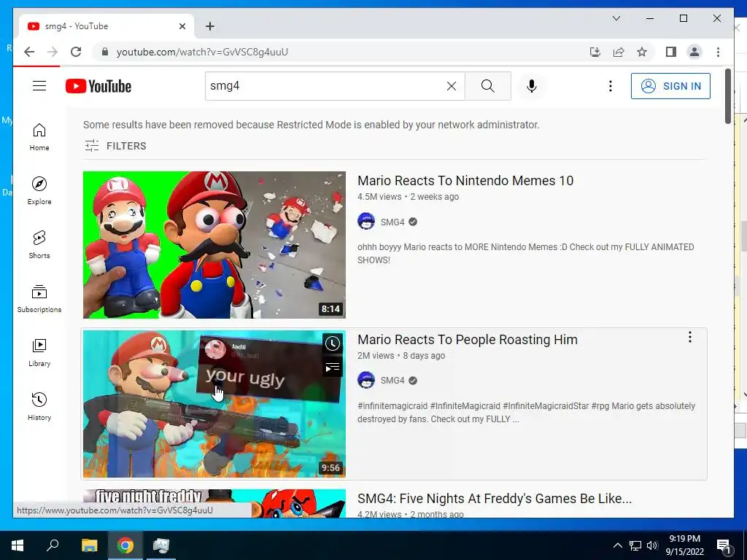Open File Explorer from taskbar

[90, 545]
